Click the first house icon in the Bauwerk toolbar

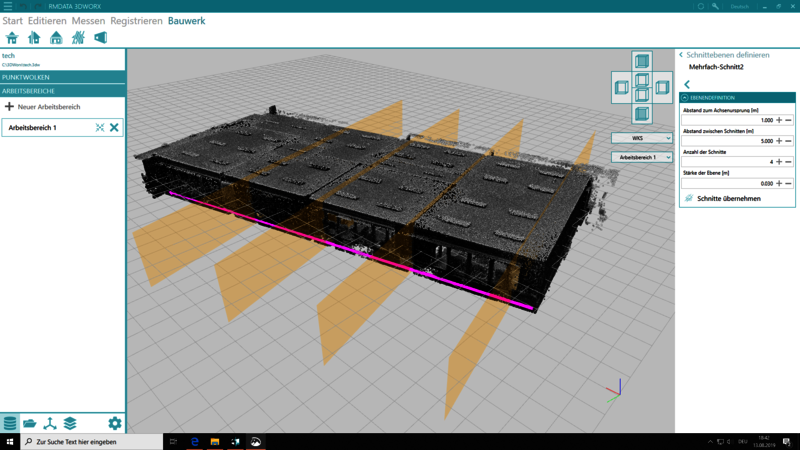[x=12, y=38]
